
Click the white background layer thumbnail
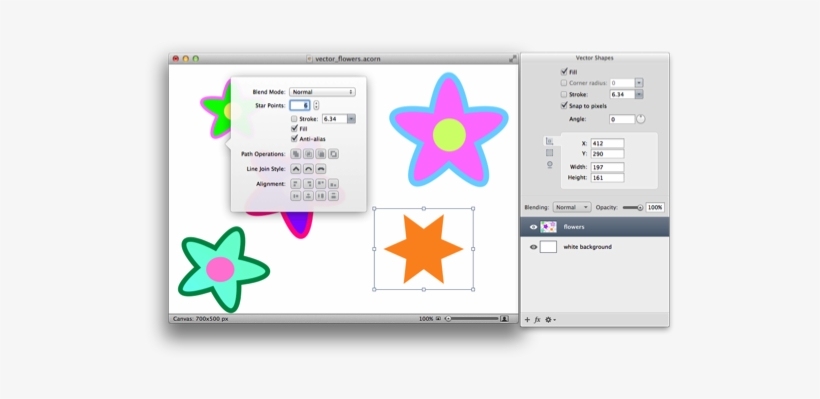548,247
